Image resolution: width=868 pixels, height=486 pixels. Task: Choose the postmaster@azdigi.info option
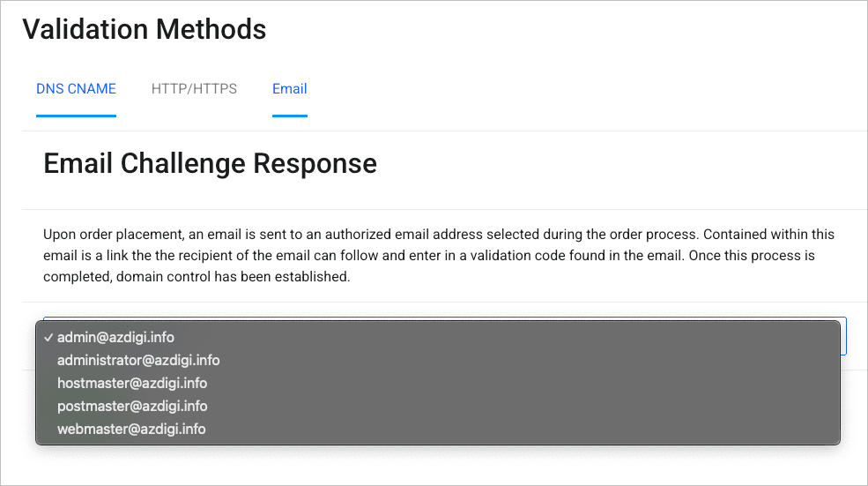pos(132,407)
